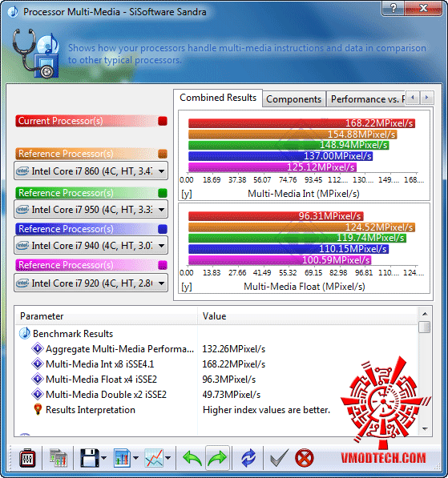The width and height of the screenshot is (448, 478).
Task: Expand the bar chart options arrow
Action: 136,458
